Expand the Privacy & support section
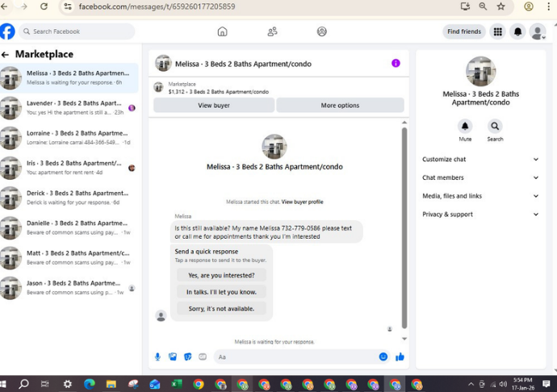Image resolution: width=557 pixels, height=392 pixels. tap(480, 215)
